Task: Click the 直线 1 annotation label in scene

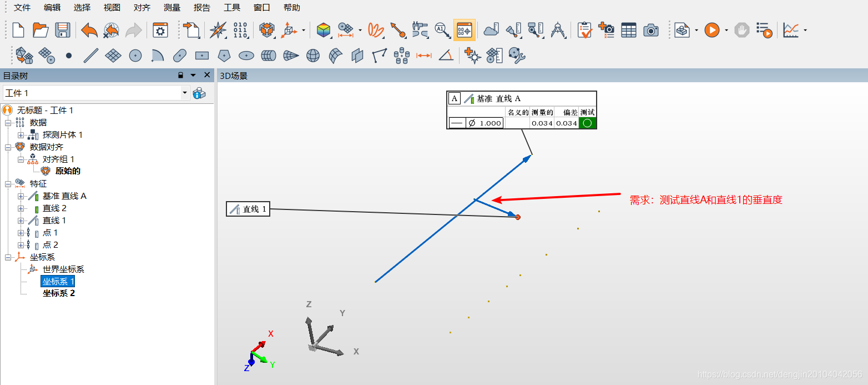Action: point(248,209)
